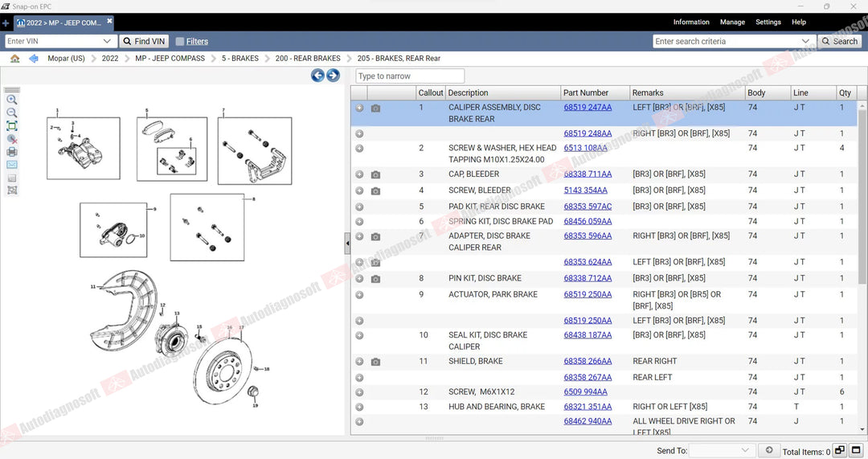Open the Help menu
The height and width of the screenshot is (459, 868).
(799, 23)
